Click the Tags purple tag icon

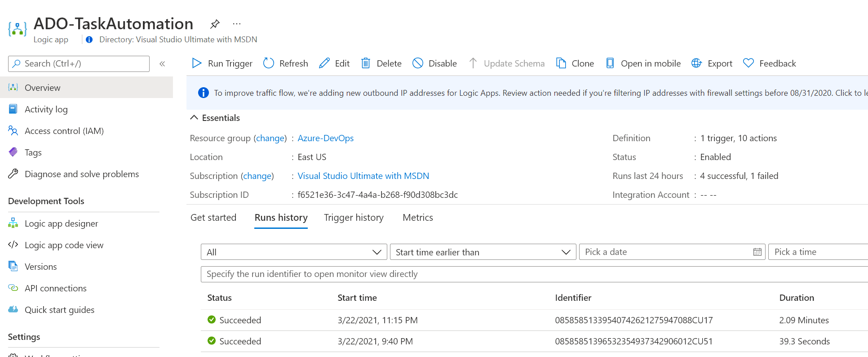click(13, 152)
